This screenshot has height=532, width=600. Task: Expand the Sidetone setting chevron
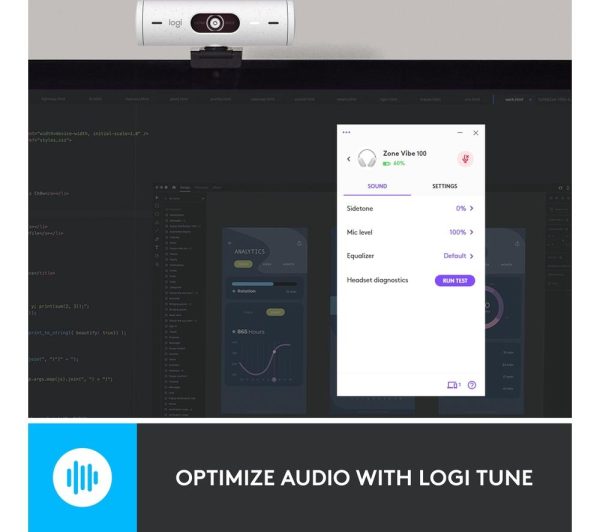(471, 208)
